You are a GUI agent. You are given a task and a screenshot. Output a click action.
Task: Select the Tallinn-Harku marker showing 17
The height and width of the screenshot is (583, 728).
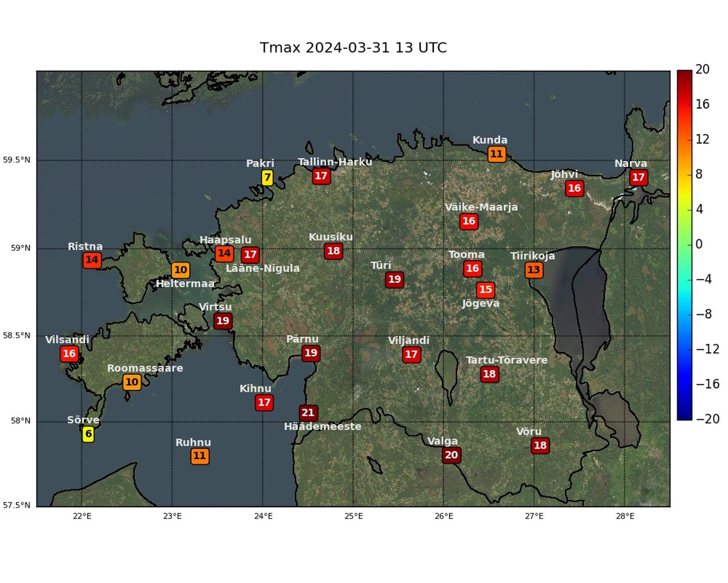pos(321,176)
